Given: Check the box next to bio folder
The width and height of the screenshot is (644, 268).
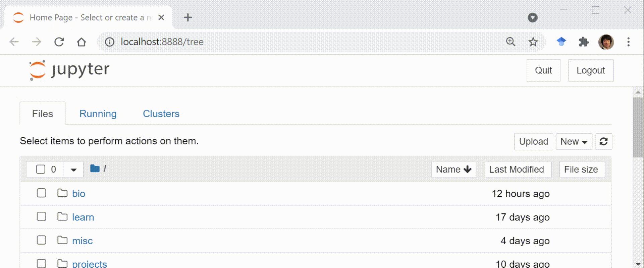Looking at the screenshot, I should pos(42,193).
